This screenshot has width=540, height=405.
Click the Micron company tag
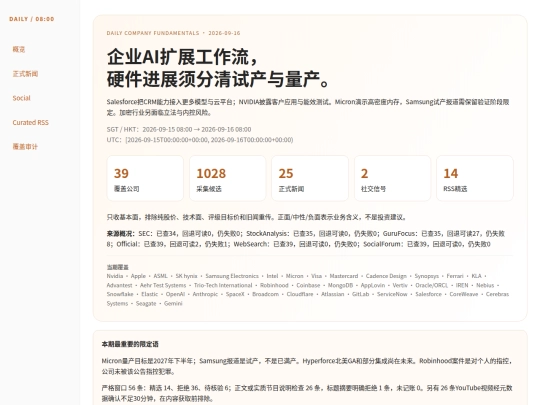(x=295, y=276)
